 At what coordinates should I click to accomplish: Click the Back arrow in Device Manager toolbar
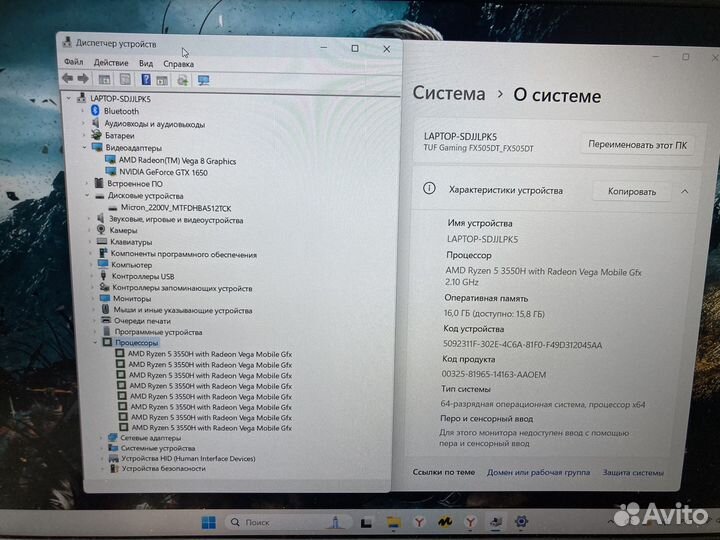[68, 79]
